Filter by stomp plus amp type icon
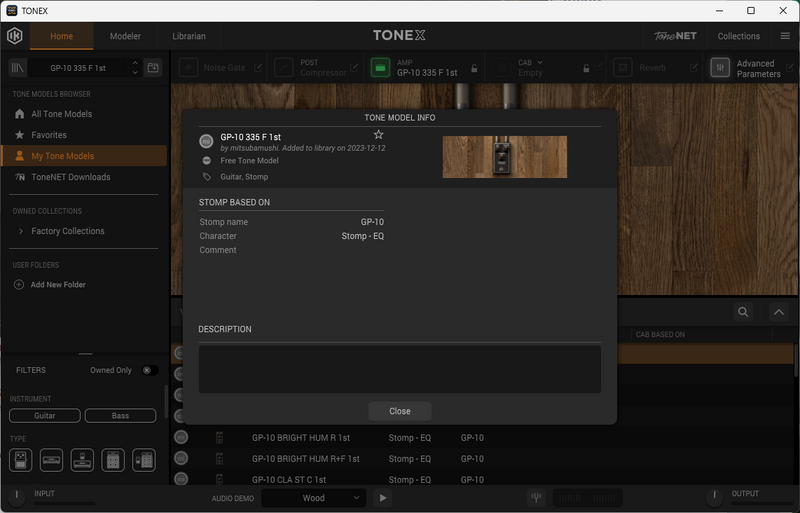This screenshot has height=513, width=800. coord(82,460)
